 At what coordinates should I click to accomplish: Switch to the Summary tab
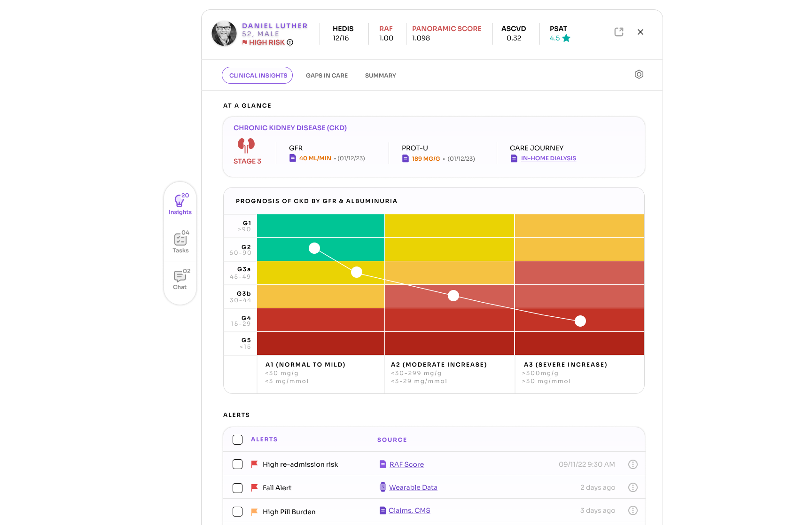(x=381, y=76)
